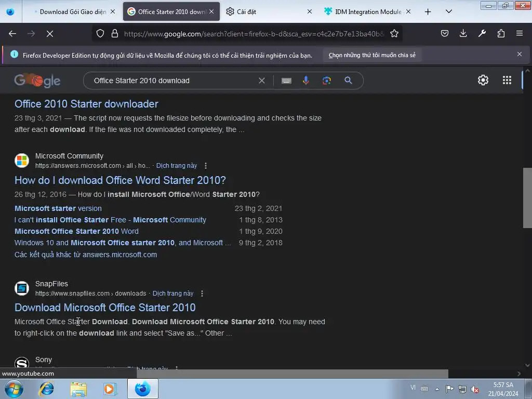
Task: Click the taskbar clock 5:57 SA
Action: click(x=503, y=389)
